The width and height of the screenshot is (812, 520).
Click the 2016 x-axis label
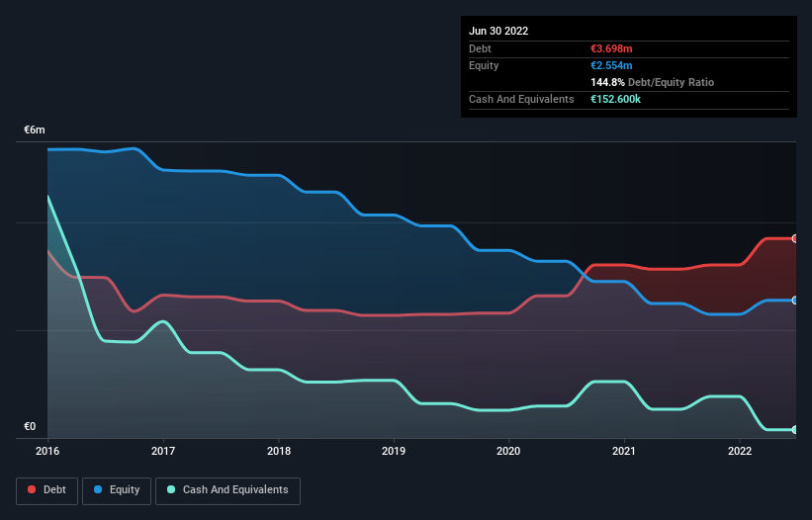[x=47, y=451]
